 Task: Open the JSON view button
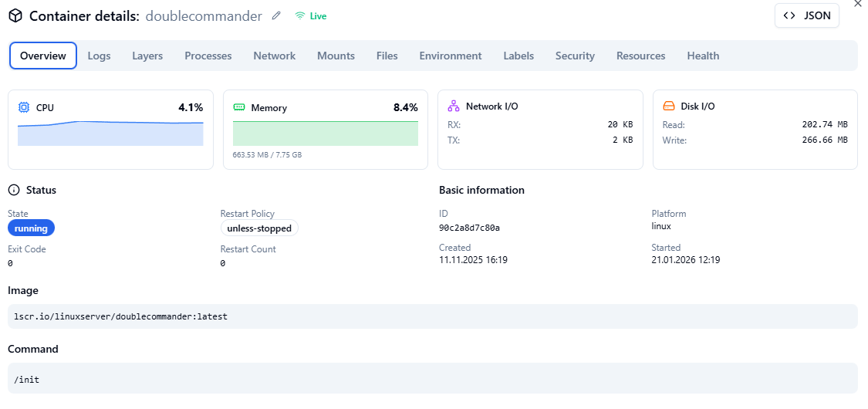pyautogui.click(x=806, y=15)
